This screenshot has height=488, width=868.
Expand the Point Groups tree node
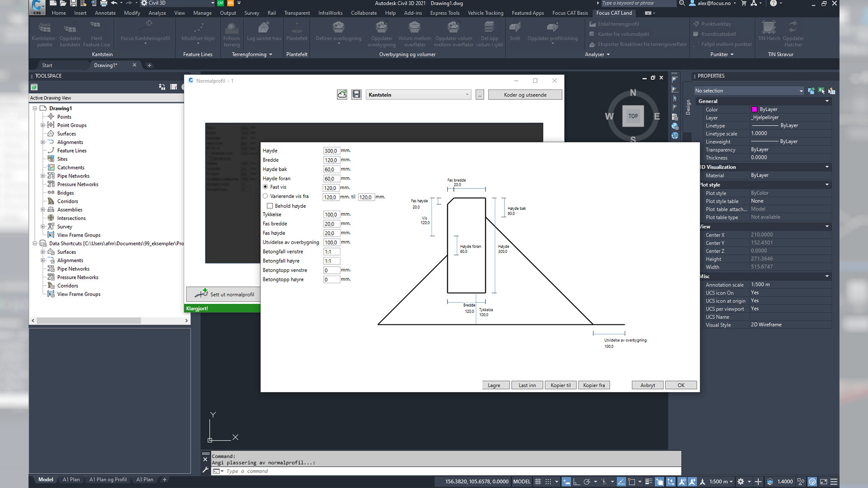43,125
